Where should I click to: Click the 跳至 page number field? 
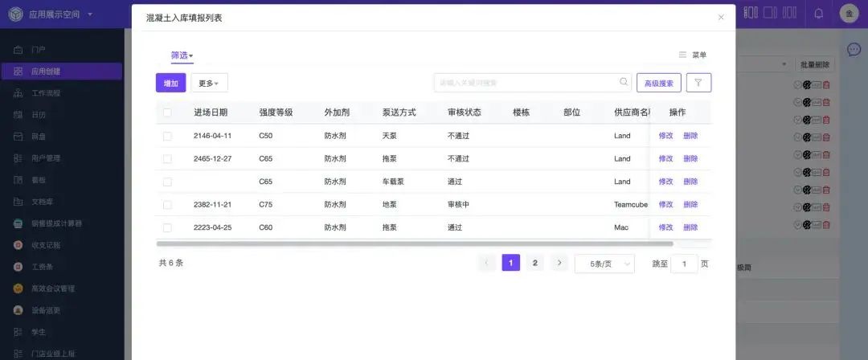pos(684,264)
